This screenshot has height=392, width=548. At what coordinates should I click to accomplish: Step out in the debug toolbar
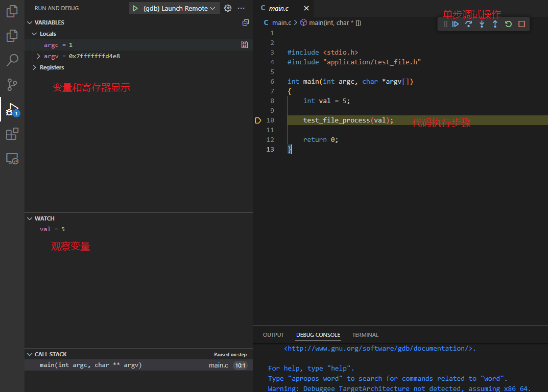point(495,24)
